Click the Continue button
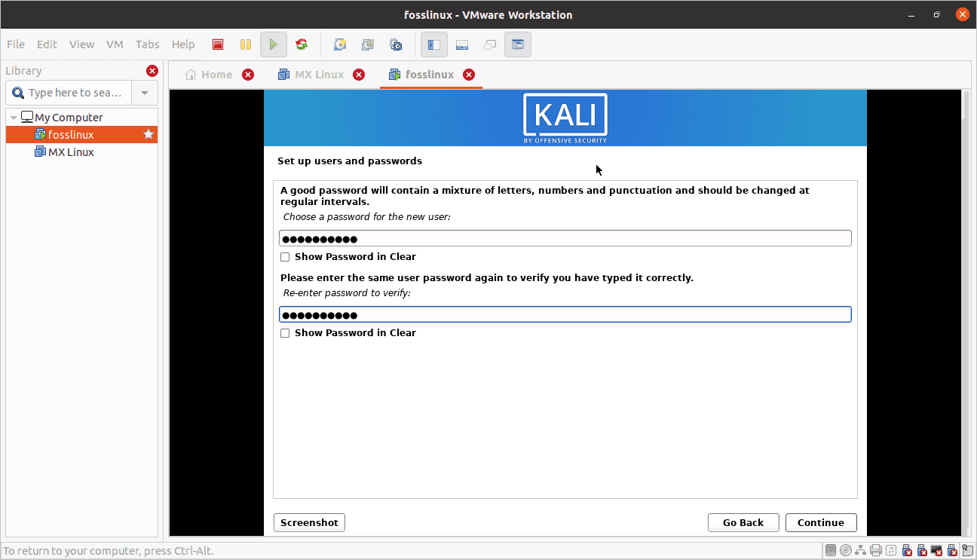Viewport: 977px width, 560px height. pyautogui.click(x=821, y=522)
